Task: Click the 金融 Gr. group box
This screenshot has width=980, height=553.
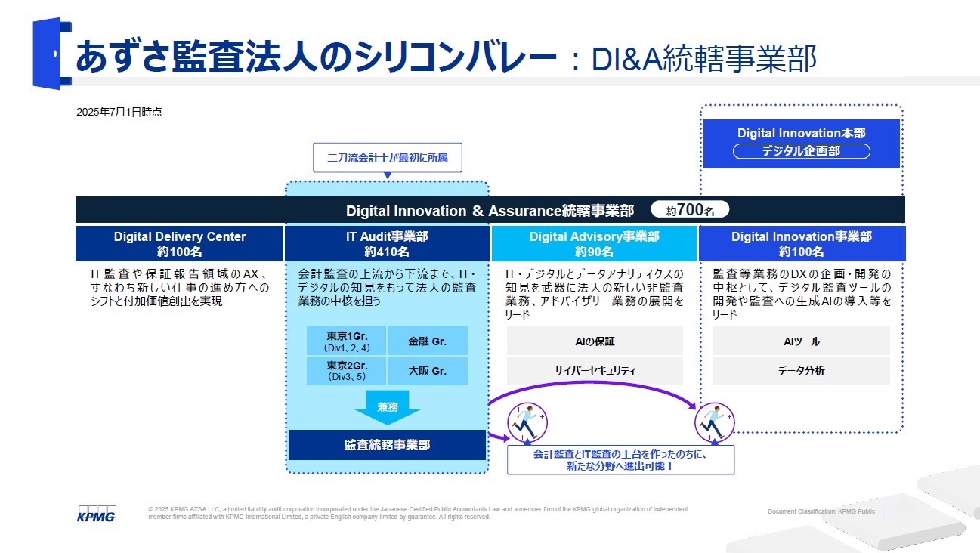Action: tap(428, 341)
